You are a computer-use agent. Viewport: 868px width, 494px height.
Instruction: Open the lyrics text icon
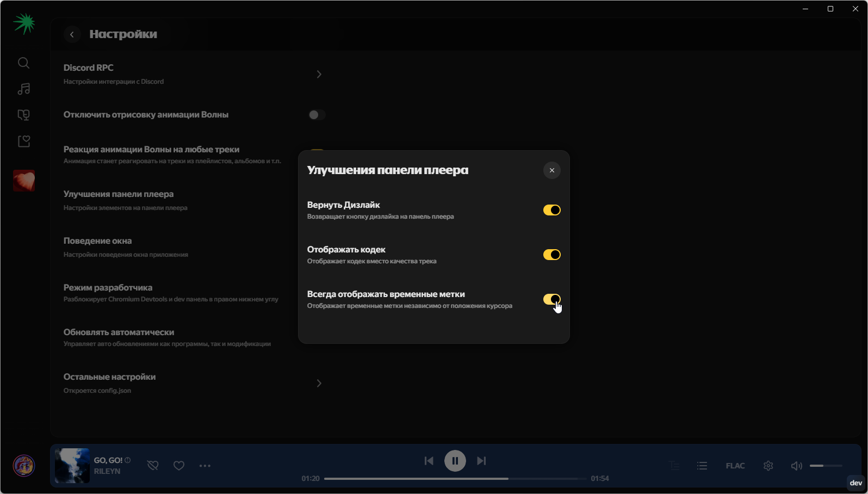click(674, 466)
